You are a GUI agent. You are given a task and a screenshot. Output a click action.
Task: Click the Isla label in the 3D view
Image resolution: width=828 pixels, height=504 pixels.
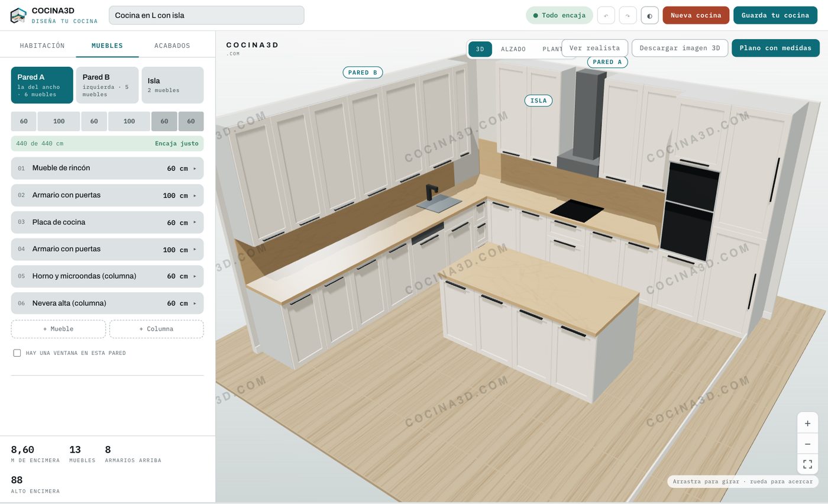click(538, 101)
